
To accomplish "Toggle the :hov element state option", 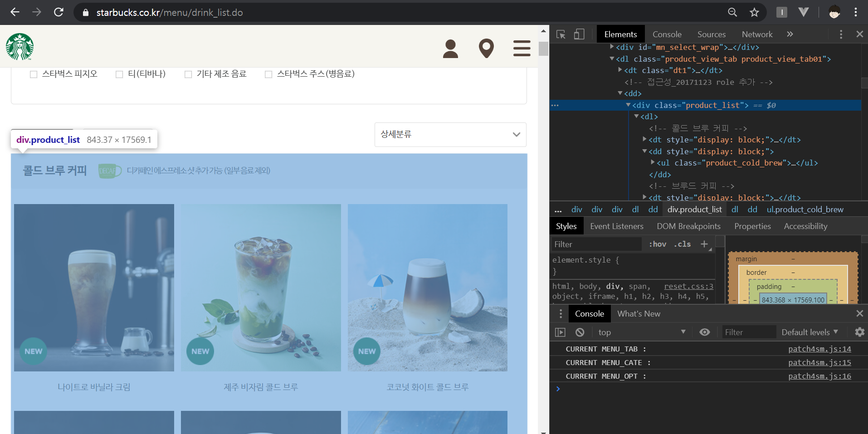I will [658, 244].
